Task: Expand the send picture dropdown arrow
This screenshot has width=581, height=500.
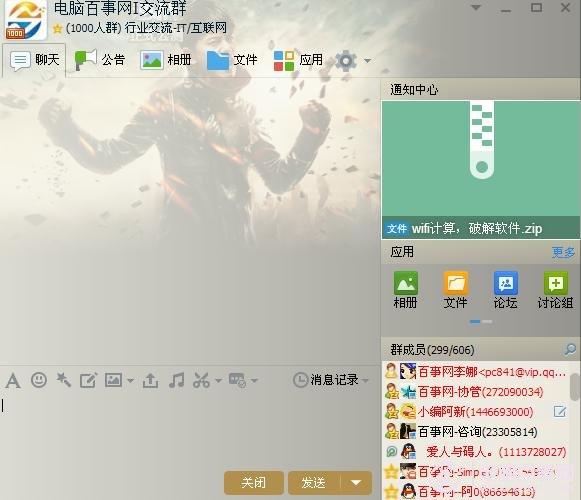Action: 130,380
